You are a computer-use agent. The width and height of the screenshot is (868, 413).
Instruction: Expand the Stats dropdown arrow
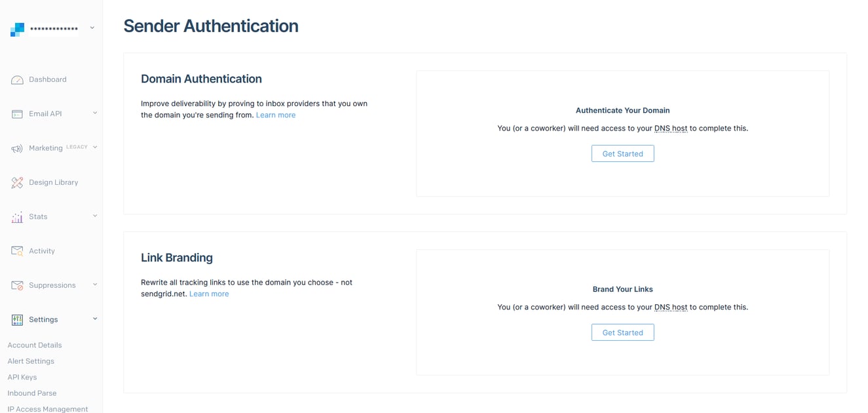[x=96, y=216]
